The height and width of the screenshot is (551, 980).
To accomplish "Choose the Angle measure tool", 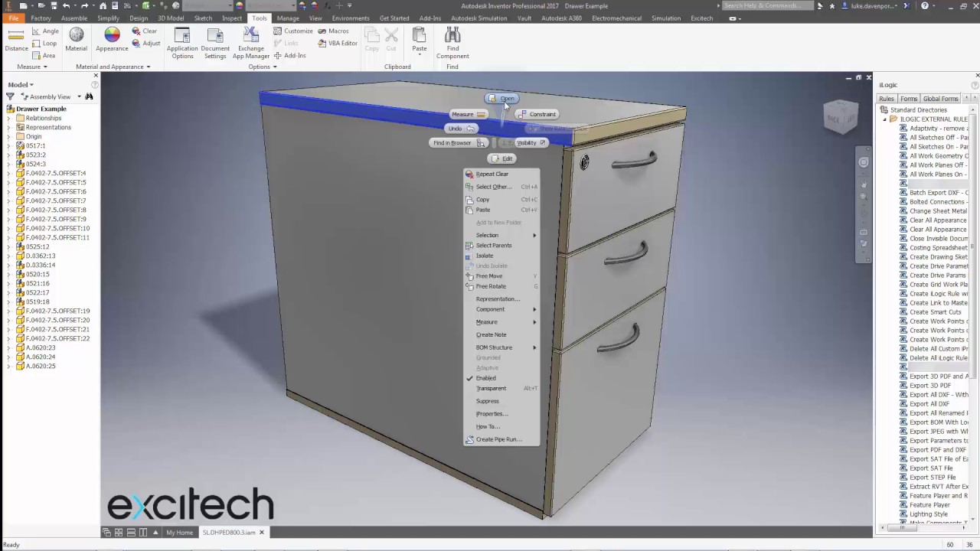I will (x=44, y=31).
